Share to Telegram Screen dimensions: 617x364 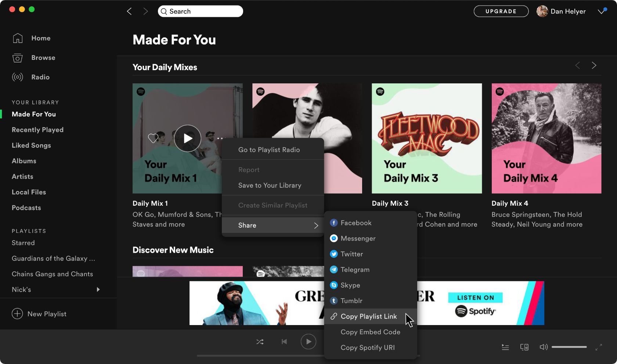371,270
